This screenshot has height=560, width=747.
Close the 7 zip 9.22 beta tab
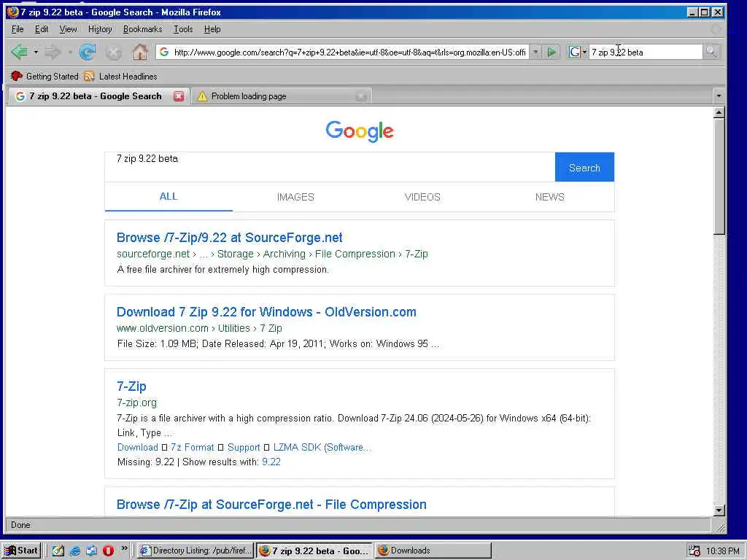point(179,96)
